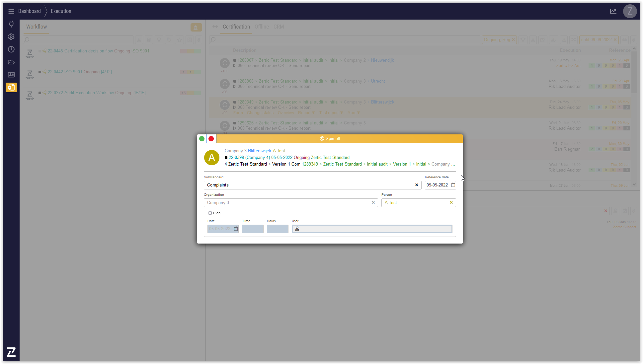Click the plug icon in left sidebar
643x364 pixels.
point(11,24)
